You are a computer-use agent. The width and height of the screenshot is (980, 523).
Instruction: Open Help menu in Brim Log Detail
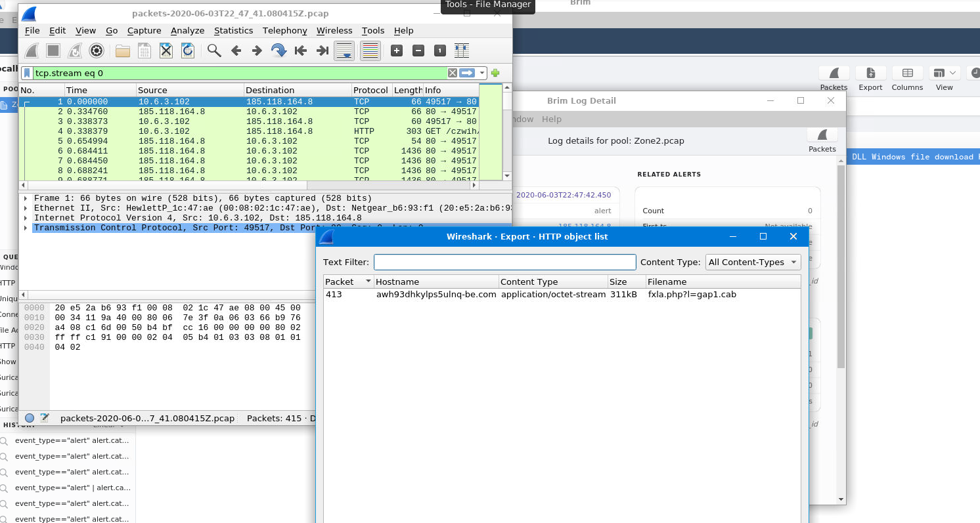tap(551, 119)
